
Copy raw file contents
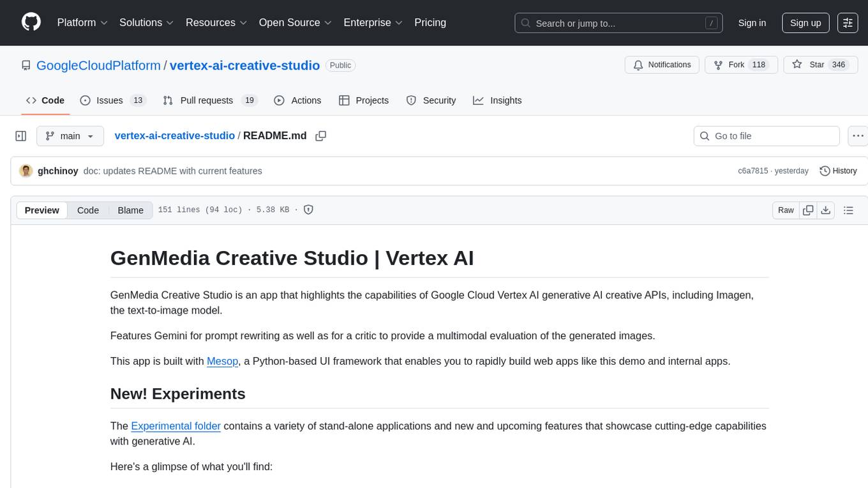click(x=809, y=210)
